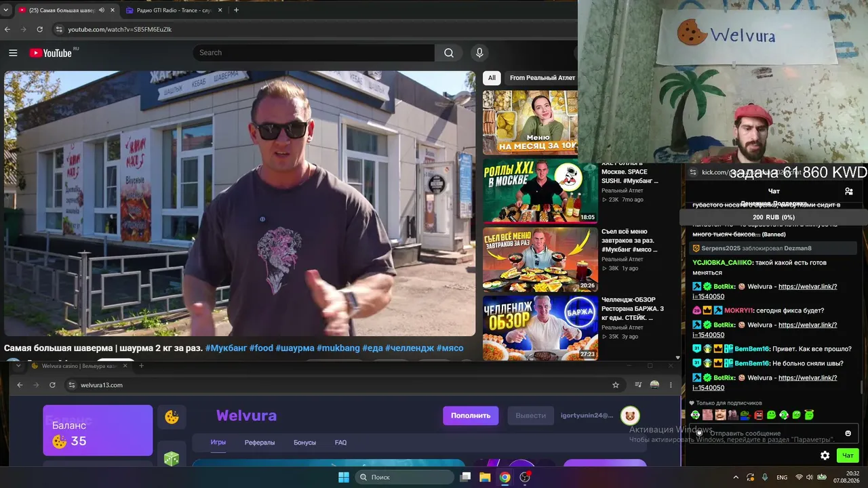Viewport: 868px width, 488px height.
Task: Open the emoji picker in Kick chat input
Action: (x=848, y=433)
